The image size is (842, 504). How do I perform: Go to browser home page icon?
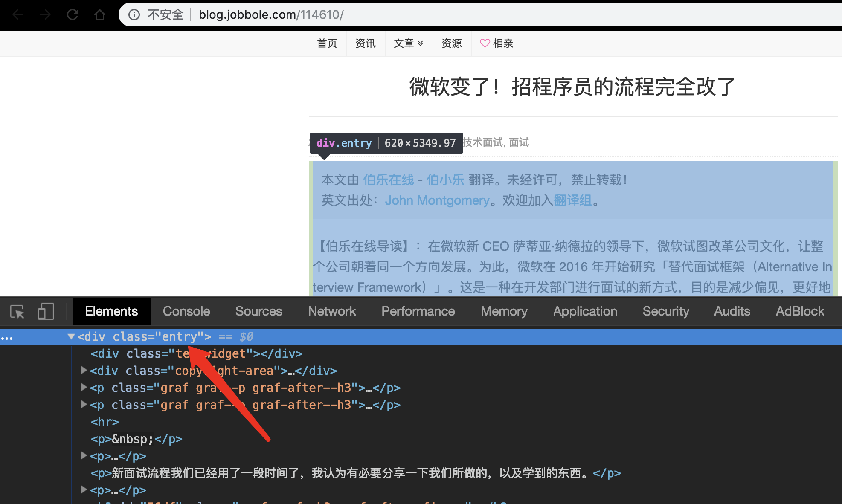click(x=100, y=15)
